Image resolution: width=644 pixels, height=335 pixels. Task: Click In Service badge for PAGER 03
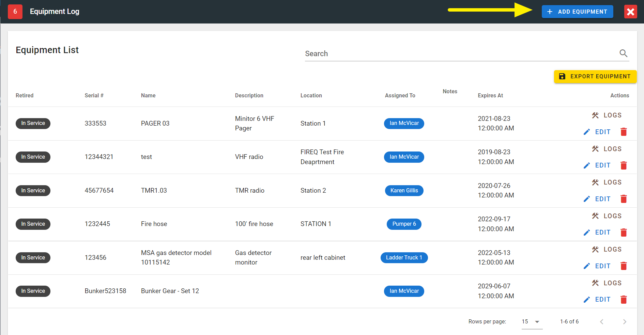tap(33, 123)
